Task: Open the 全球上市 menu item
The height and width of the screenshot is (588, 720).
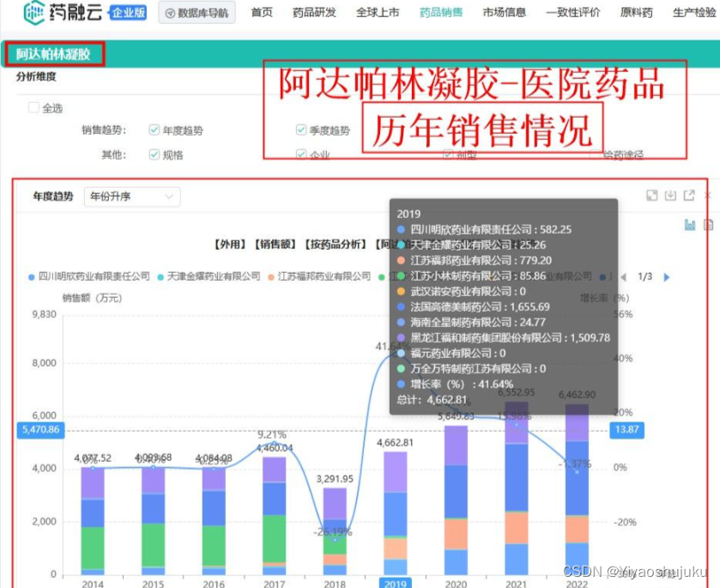Action: (378, 12)
